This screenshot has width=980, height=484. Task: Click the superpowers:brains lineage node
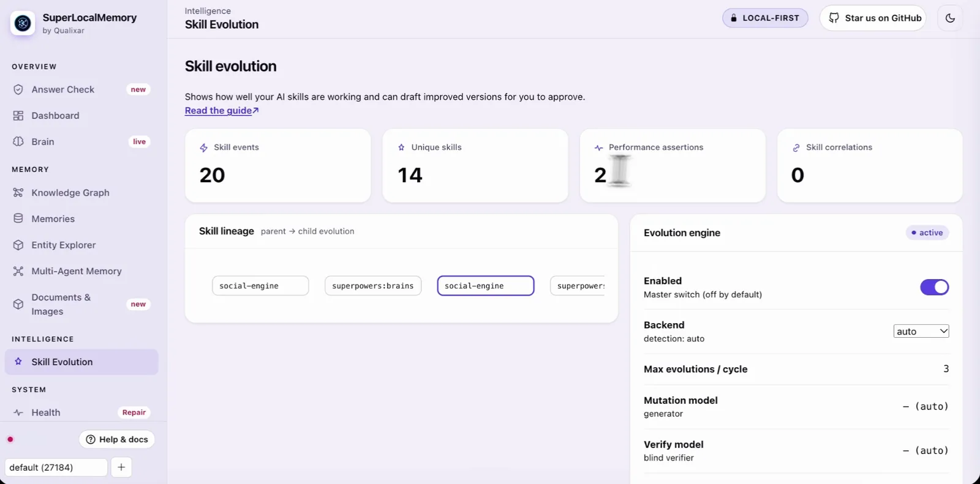(373, 286)
